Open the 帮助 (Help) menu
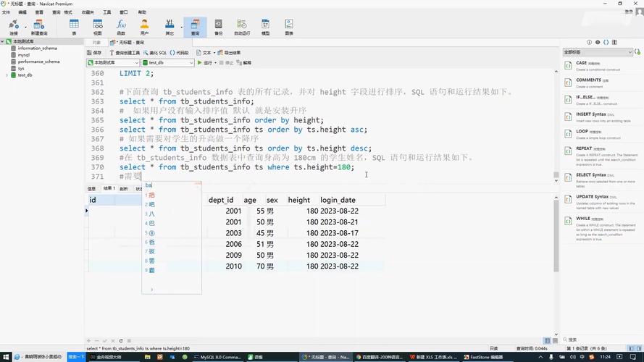 pyautogui.click(x=142, y=12)
